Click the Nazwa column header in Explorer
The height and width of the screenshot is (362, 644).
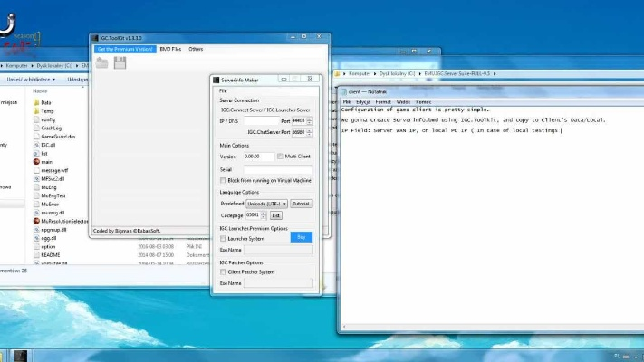click(x=40, y=91)
